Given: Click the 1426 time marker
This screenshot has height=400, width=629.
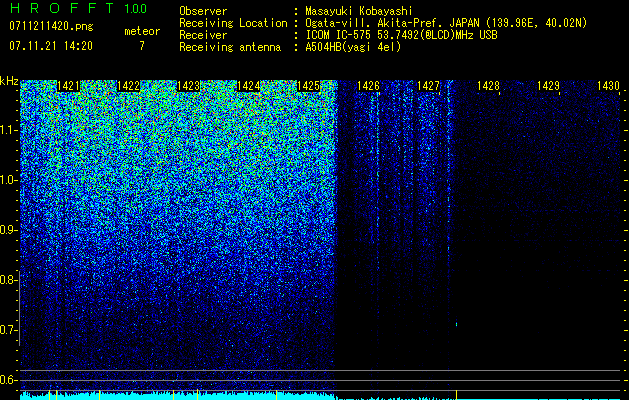Looking at the screenshot, I should (368, 86).
